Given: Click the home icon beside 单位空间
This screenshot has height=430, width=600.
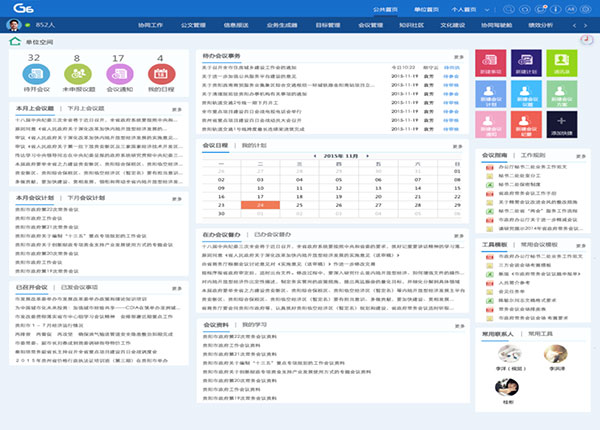Looking at the screenshot, I should click(15, 41).
